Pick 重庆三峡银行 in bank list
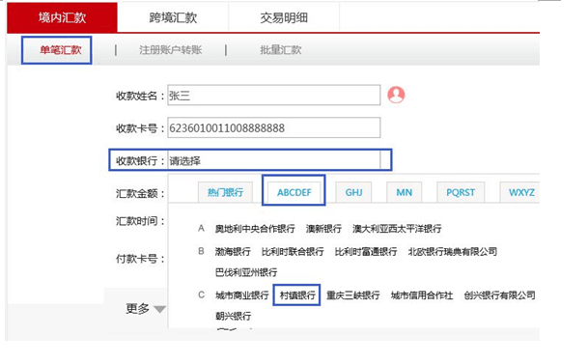This screenshot has height=364, width=588. (x=352, y=295)
